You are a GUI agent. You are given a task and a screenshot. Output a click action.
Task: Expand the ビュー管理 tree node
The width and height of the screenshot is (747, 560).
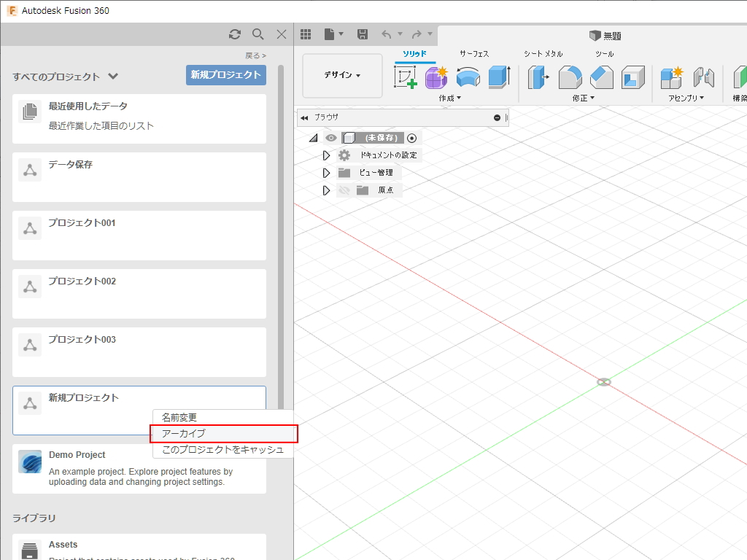pyautogui.click(x=326, y=172)
